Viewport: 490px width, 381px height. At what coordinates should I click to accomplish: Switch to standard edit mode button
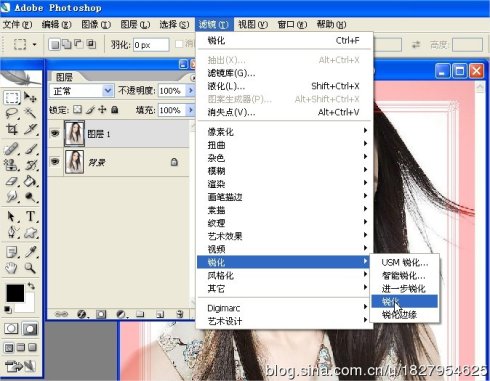tap(11, 329)
